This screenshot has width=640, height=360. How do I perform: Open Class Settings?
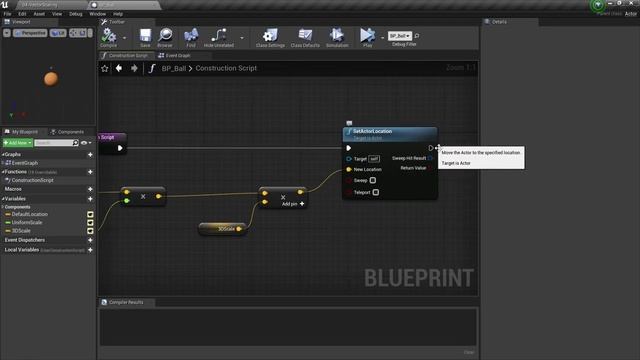coord(270,36)
